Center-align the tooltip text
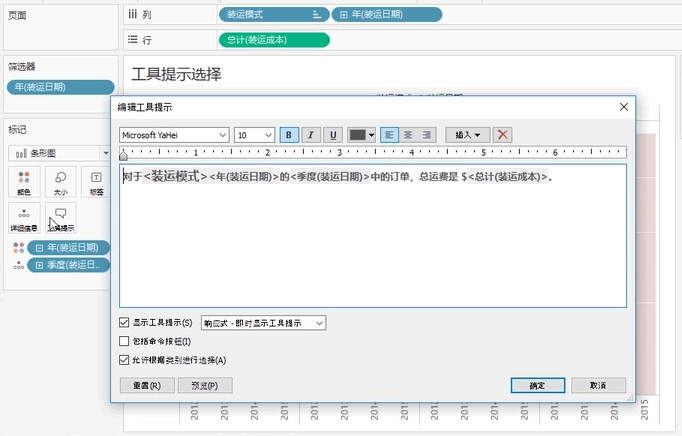Image resolution: width=682 pixels, height=436 pixels. pyautogui.click(x=409, y=135)
